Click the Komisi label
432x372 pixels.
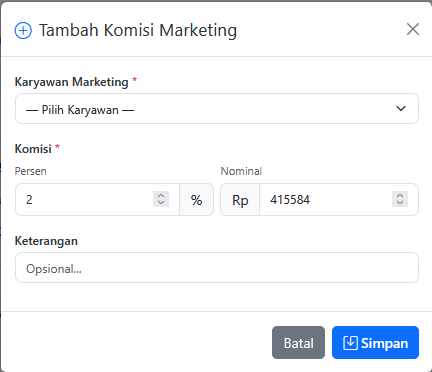(33, 149)
